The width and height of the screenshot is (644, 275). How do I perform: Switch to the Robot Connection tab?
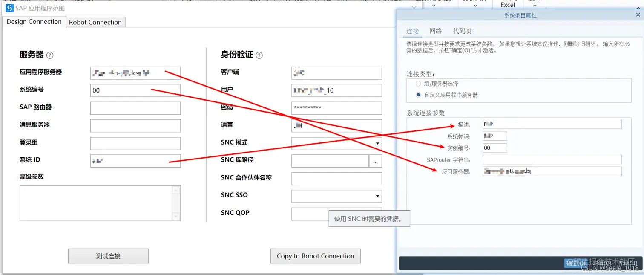[x=95, y=22]
